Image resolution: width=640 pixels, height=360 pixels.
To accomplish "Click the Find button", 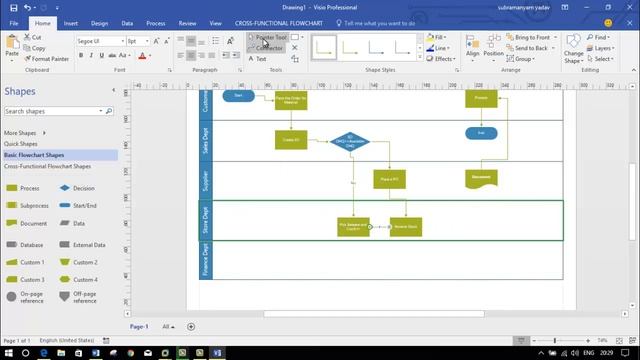I will (598, 37).
